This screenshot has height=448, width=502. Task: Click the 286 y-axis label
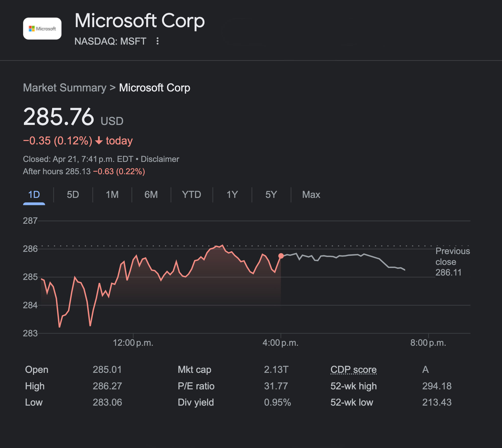(30, 249)
